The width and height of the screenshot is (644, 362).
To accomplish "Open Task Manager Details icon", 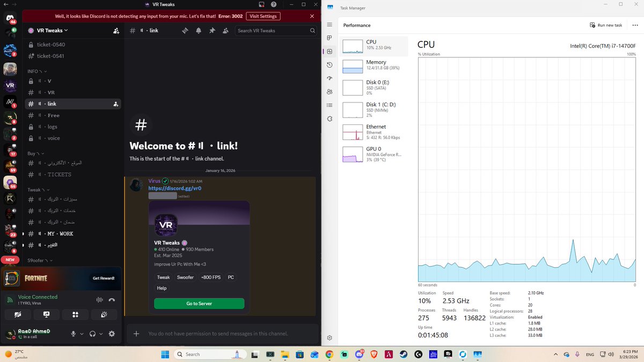I will point(330,105).
